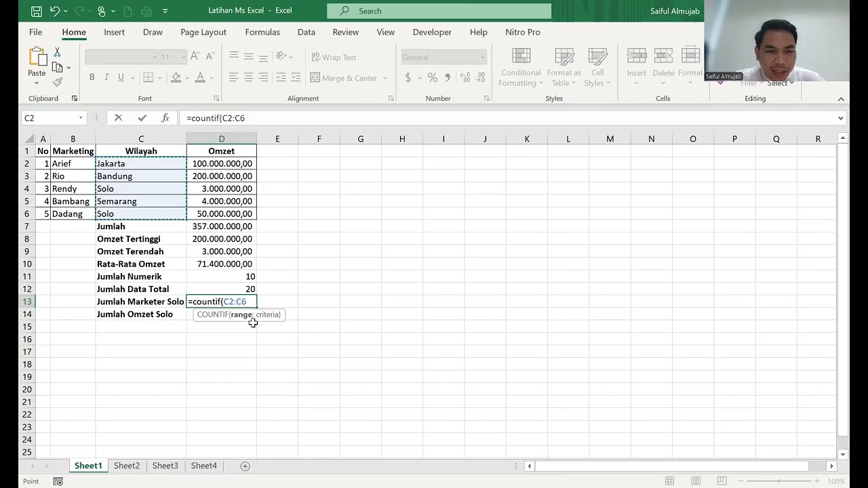Open Format as Table menu
This screenshot has width=868, height=488.
pos(564,67)
